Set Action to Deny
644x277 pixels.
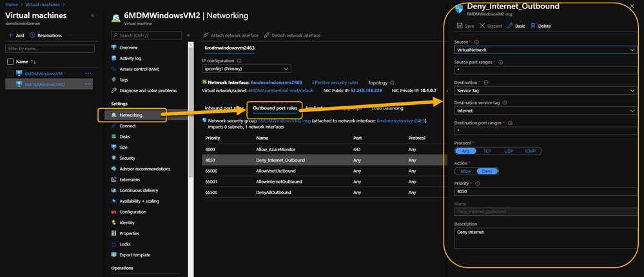coord(487,171)
